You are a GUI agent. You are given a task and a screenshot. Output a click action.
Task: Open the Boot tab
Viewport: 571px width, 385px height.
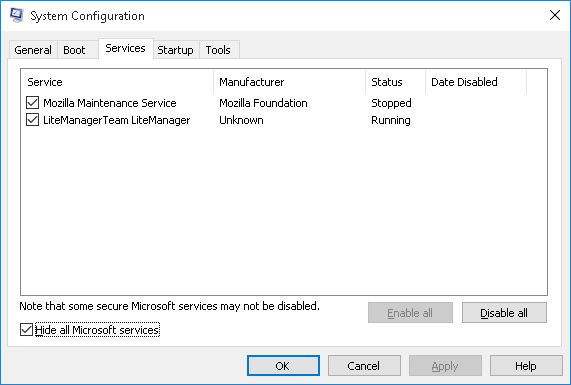(x=74, y=50)
